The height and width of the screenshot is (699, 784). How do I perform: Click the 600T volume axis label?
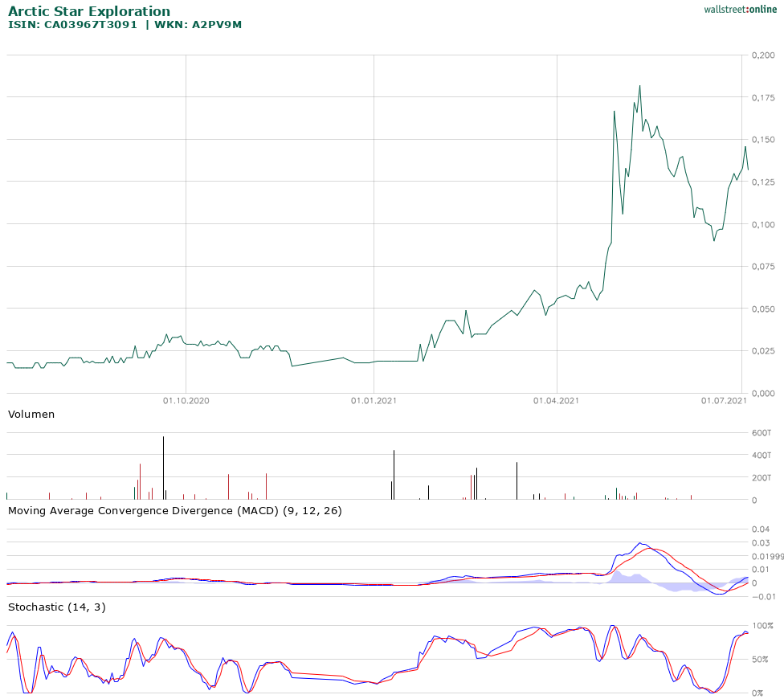pyautogui.click(x=762, y=433)
